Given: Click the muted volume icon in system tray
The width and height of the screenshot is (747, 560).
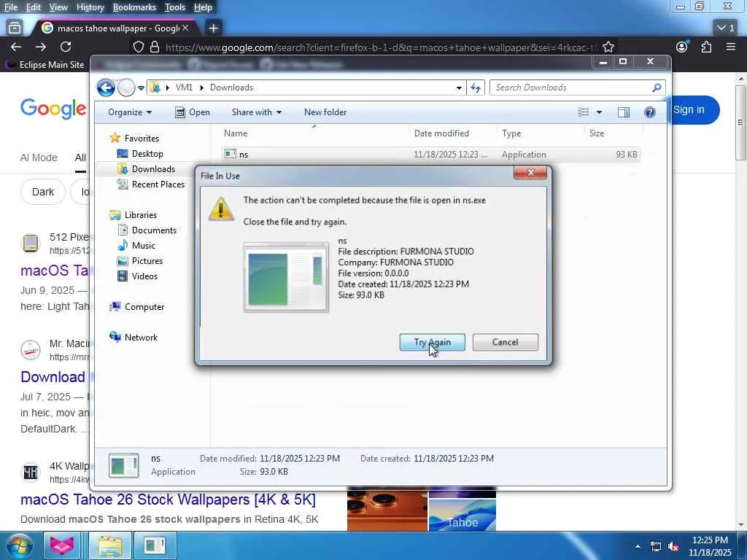Looking at the screenshot, I should pos(673,546).
